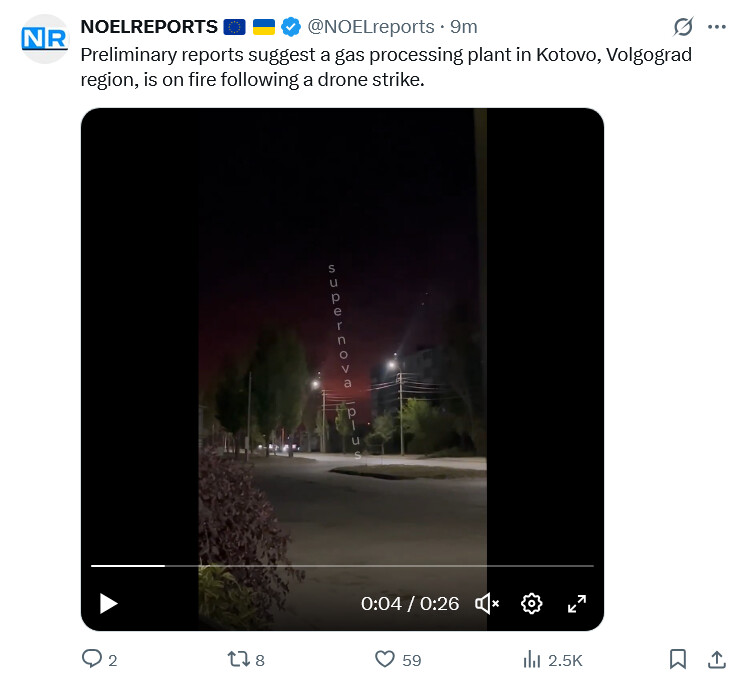Open the NOELREPORTS profile avatar
Image resolution: width=748 pixels, height=687 pixels.
click(44, 39)
